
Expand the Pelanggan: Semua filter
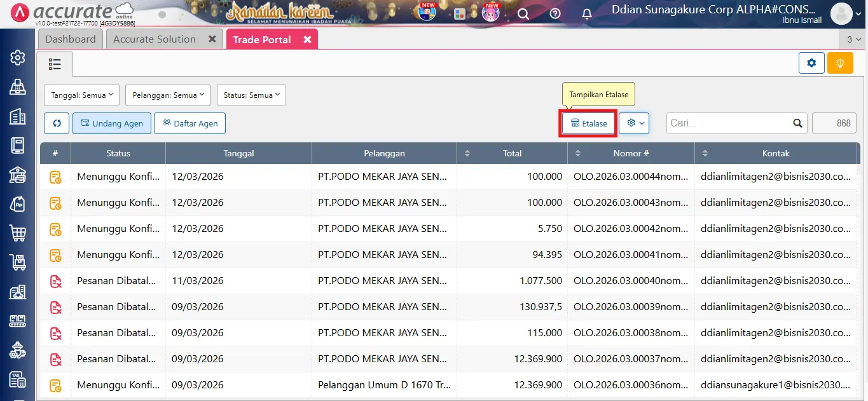click(x=167, y=95)
